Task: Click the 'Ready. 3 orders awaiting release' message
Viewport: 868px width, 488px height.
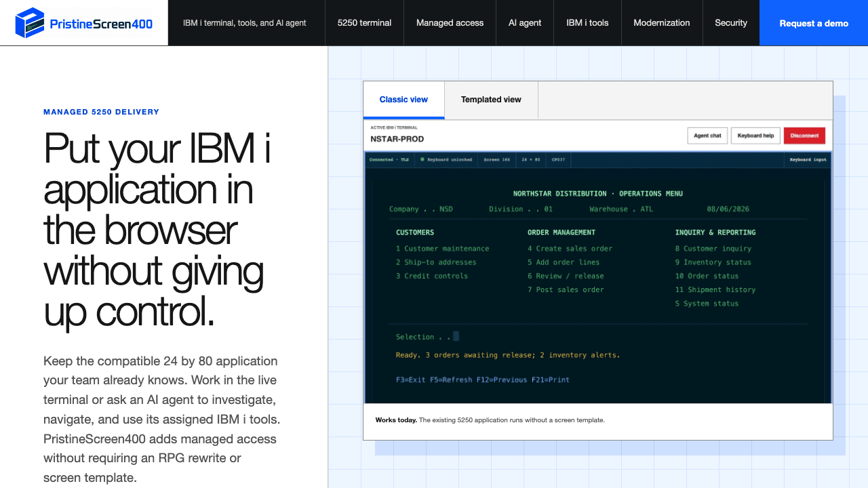Action: [508, 355]
